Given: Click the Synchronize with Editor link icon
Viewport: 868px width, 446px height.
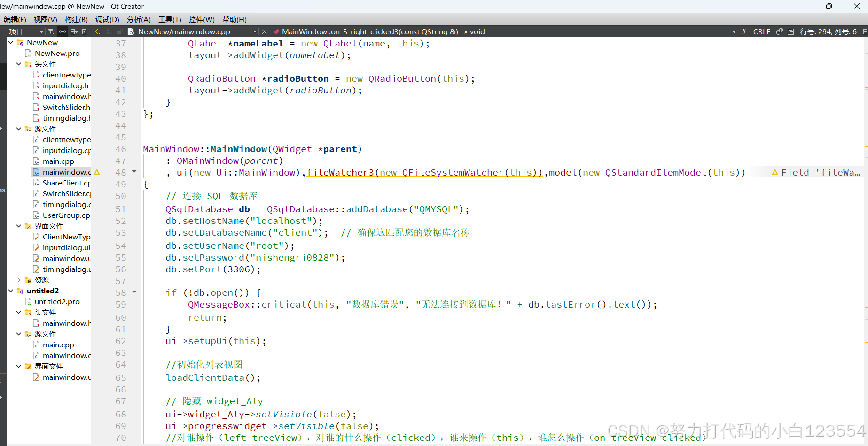Looking at the screenshot, I should (x=62, y=31).
